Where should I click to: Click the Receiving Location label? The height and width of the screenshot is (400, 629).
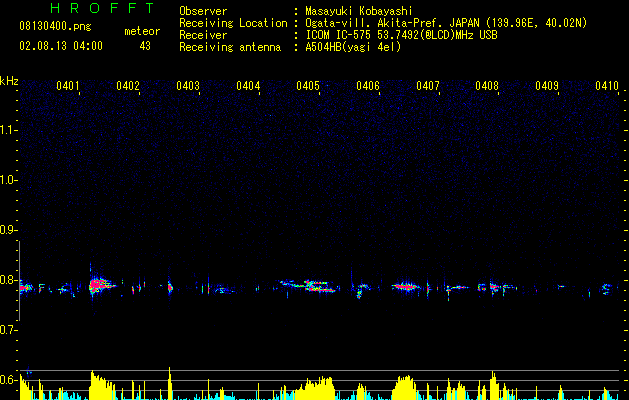click(x=233, y=23)
